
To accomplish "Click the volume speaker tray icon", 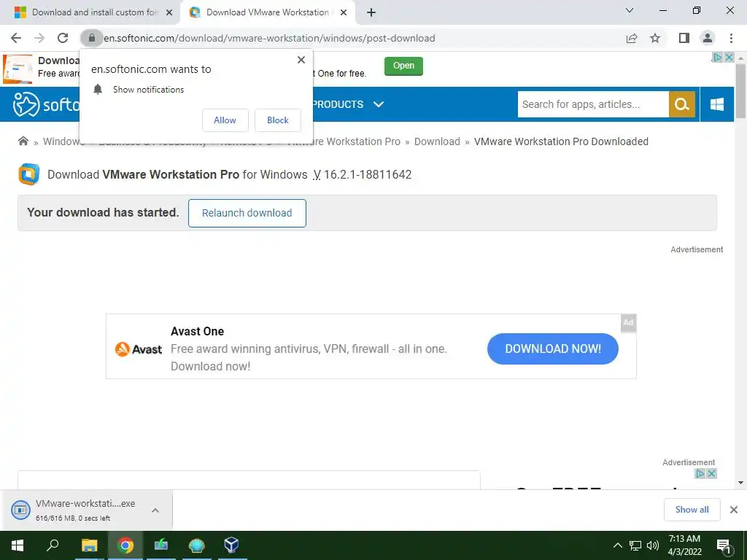I will point(653,545).
